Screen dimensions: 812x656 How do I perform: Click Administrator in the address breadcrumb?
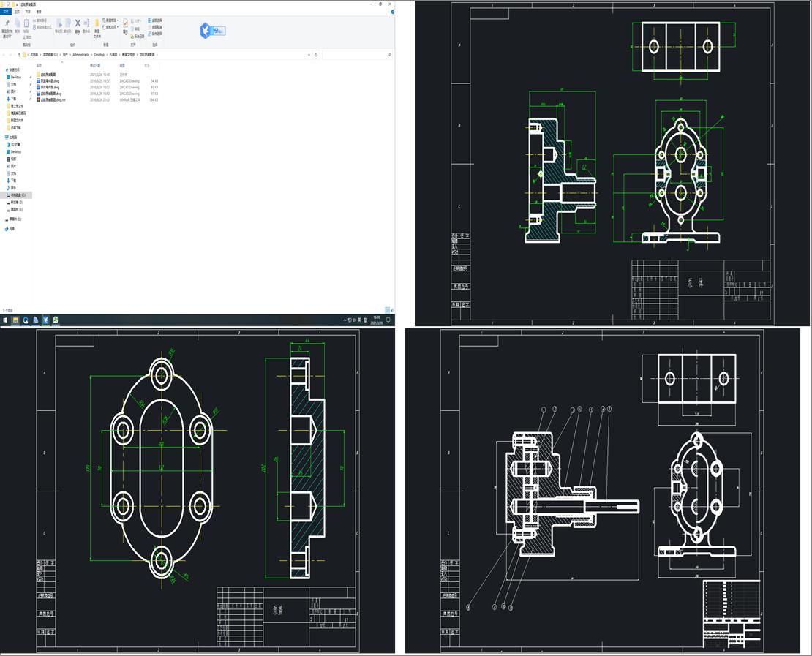[x=81, y=54]
